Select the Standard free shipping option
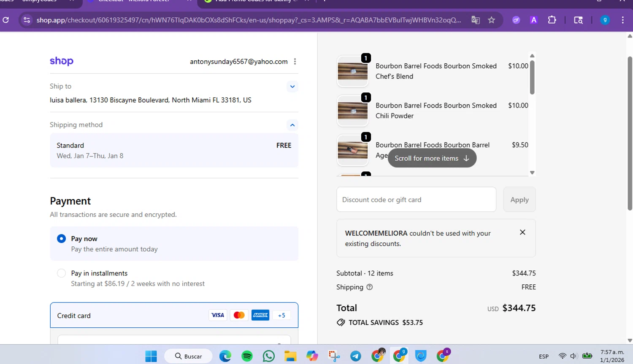 click(x=174, y=150)
